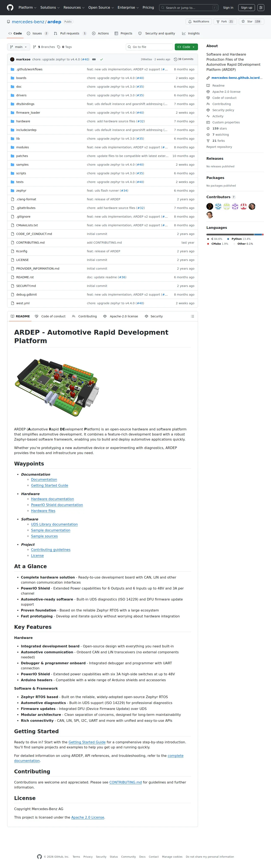271x868 pixels.
Task: Expand the Resources menu
Action: (74, 7)
